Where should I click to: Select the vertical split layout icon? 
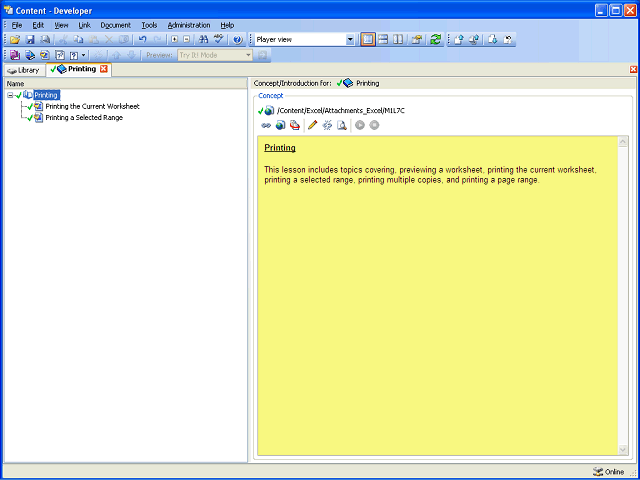point(398,40)
